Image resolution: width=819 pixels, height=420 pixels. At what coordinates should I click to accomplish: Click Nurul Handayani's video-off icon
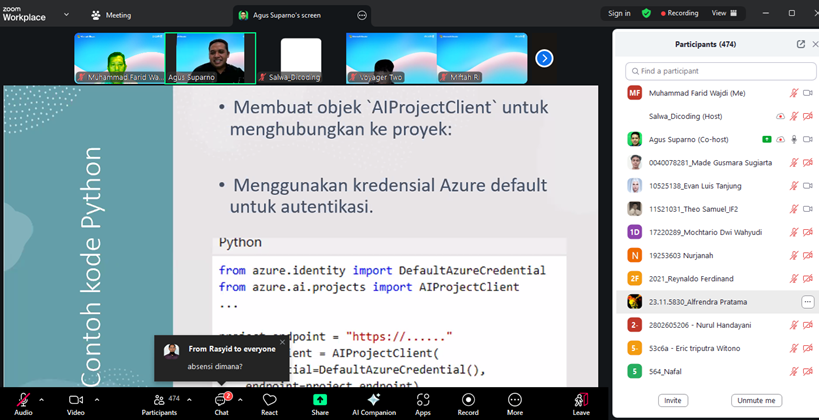pyautogui.click(x=808, y=325)
